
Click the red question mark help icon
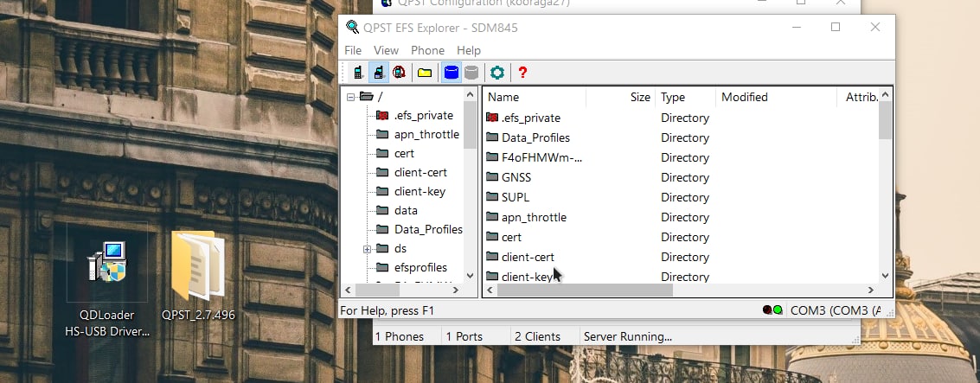[522, 73]
